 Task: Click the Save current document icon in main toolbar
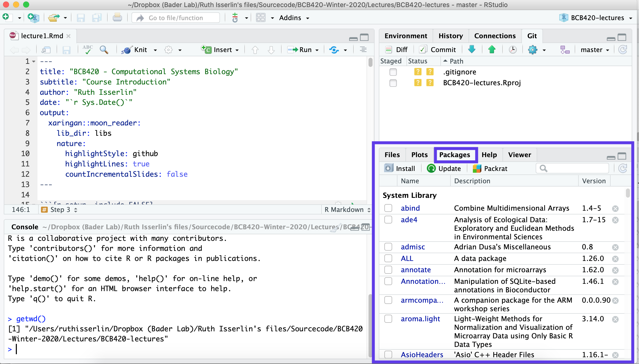[x=81, y=18]
